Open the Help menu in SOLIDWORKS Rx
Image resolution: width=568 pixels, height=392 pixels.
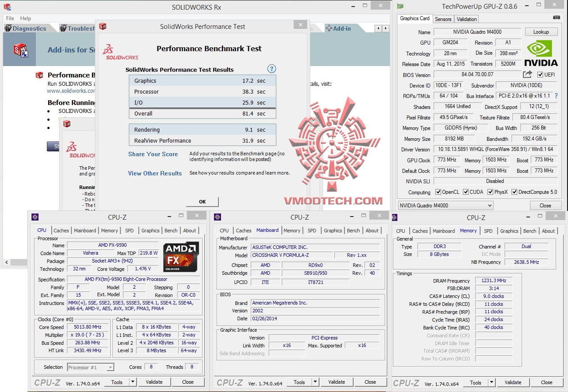pyautogui.click(x=25, y=18)
